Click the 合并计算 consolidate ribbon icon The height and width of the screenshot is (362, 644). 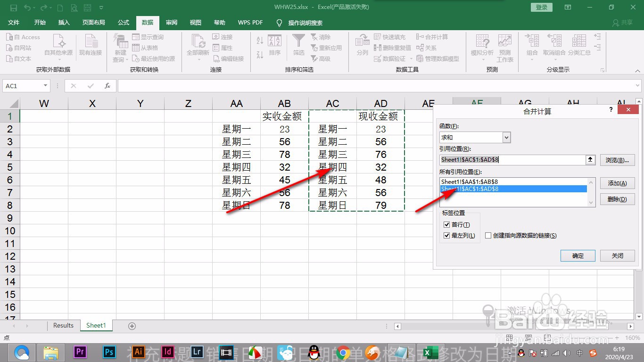tap(420, 37)
